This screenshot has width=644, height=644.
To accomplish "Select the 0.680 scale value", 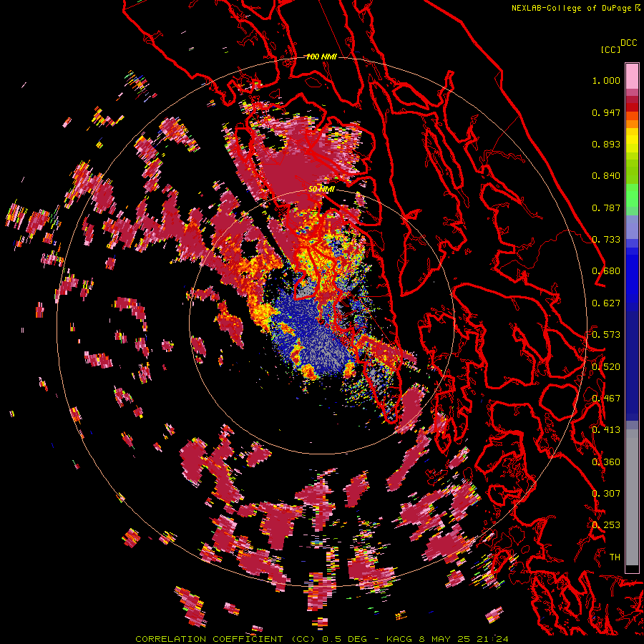I will [606, 271].
